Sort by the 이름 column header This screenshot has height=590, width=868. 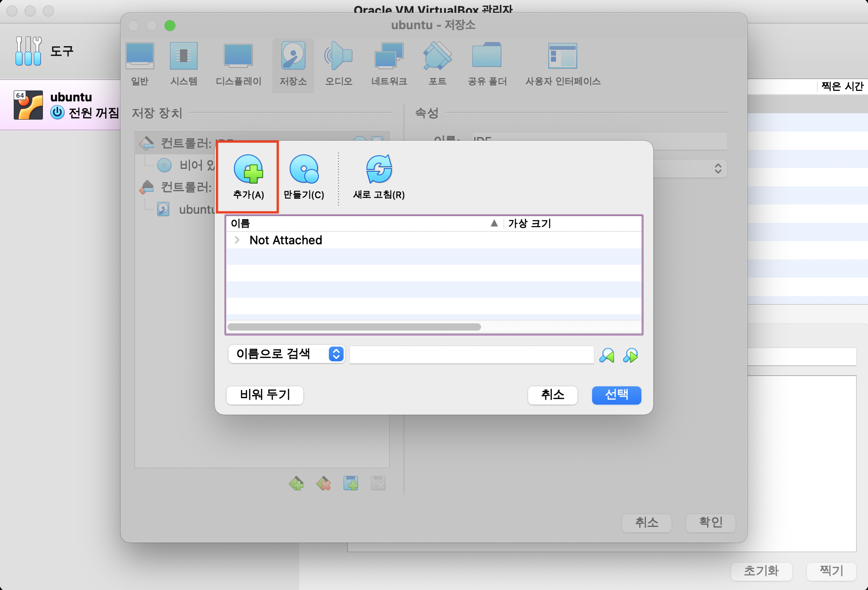(x=365, y=223)
